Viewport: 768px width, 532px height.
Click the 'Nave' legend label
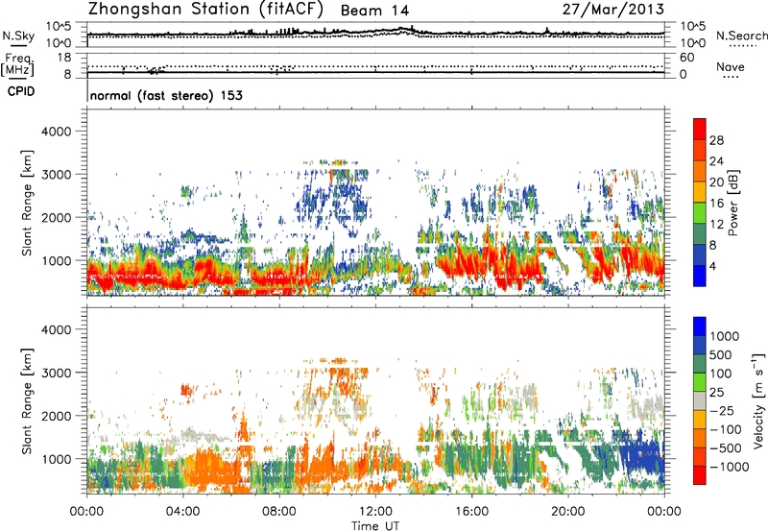pyautogui.click(x=731, y=67)
